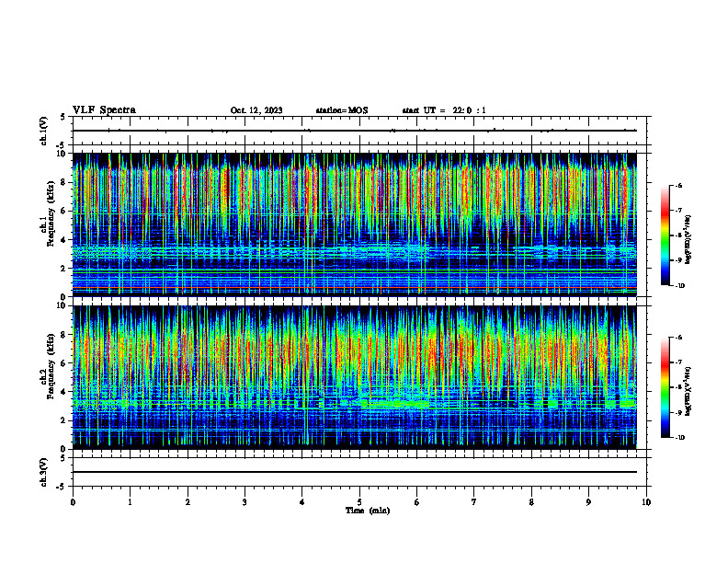Click the time axis tick label '3'
This screenshot has width=728, height=563.
tap(245, 502)
